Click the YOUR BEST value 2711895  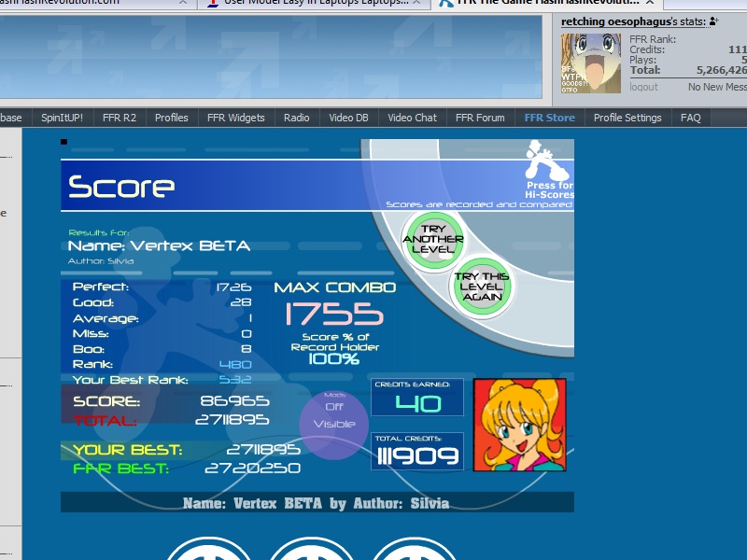click(x=263, y=450)
